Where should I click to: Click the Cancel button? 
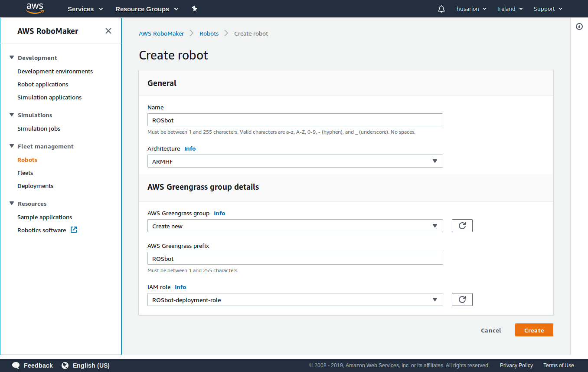(491, 330)
